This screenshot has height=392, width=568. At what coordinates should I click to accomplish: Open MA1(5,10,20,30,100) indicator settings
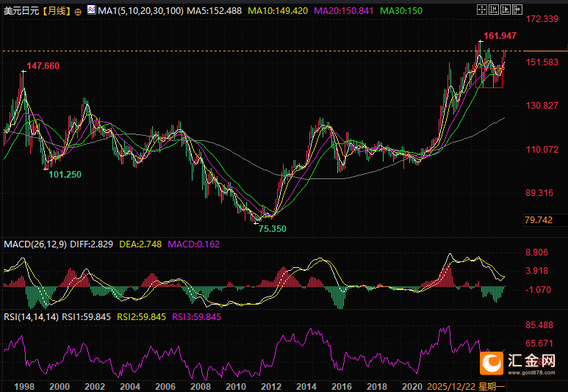coord(140,12)
